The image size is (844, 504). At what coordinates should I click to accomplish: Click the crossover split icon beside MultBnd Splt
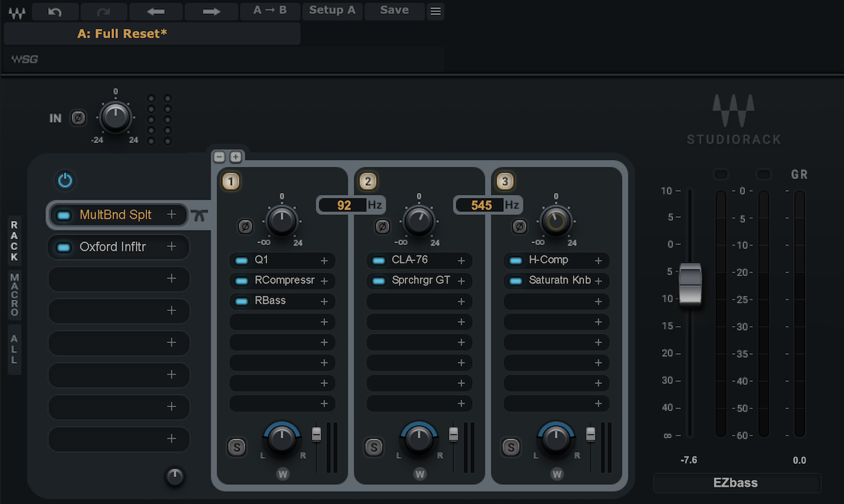pyautogui.click(x=200, y=215)
